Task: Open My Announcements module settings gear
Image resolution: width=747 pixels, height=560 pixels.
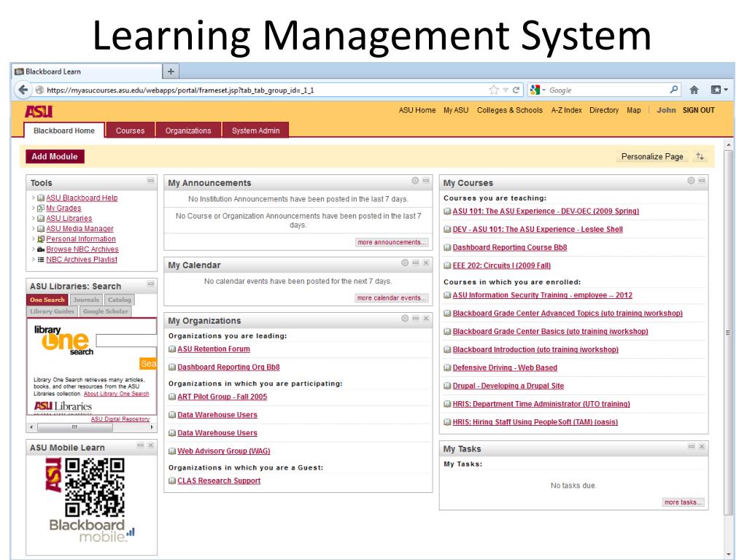Action: 415,181
